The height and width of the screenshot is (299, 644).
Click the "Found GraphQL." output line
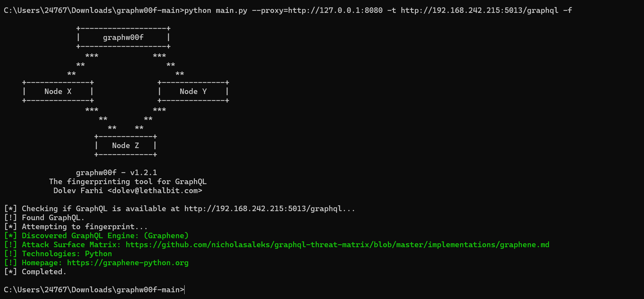tap(53, 218)
